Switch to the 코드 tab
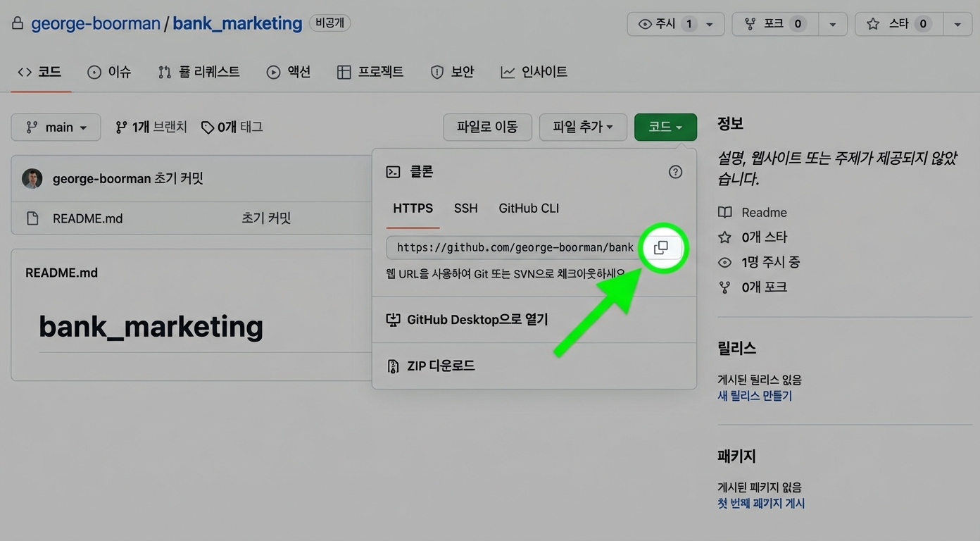The image size is (980, 541). (x=40, y=72)
